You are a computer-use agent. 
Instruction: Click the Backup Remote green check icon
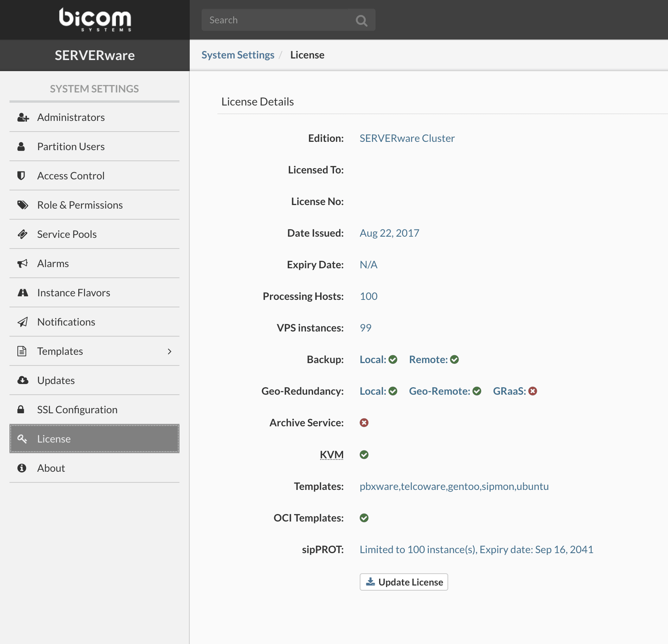coord(455,360)
